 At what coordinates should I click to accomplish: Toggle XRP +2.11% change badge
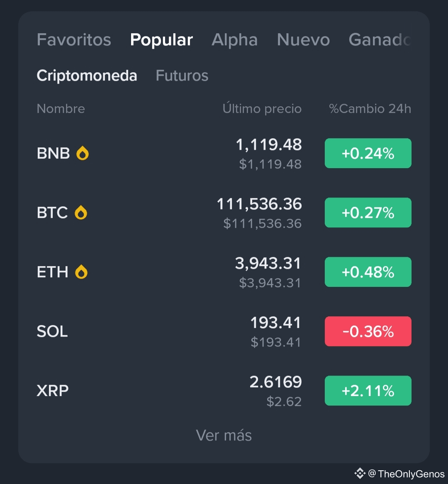pos(368,391)
